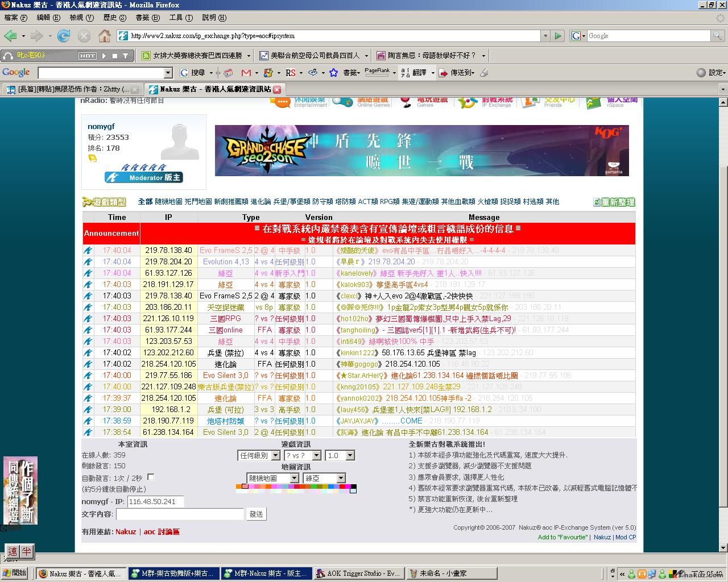Open the 任何級別 level dropdown

(x=259, y=455)
